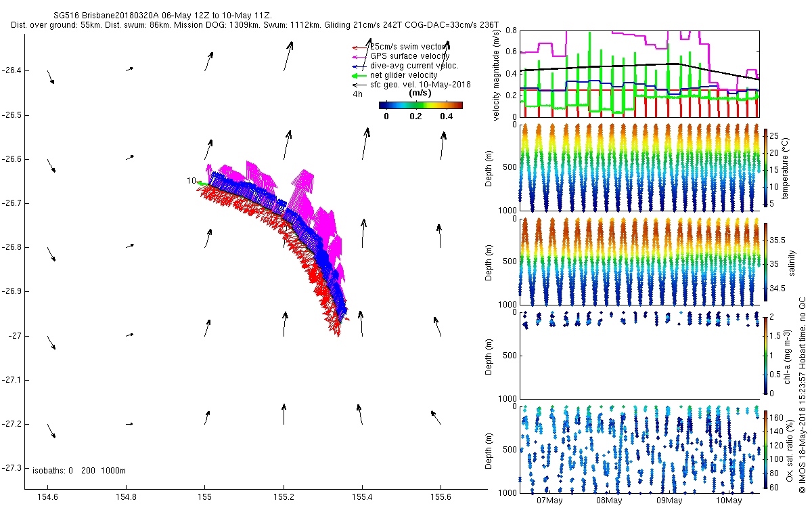Click latitude tick label -27.1
This screenshot has height=508, width=812.
click(x=12, y=380)
